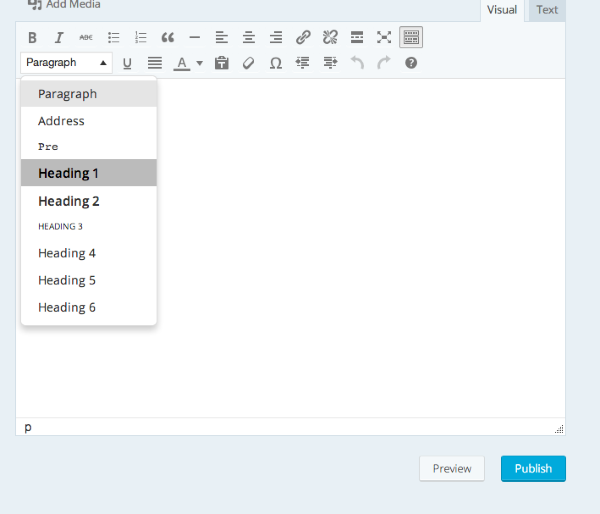600x514 pixels.
Task: Click the Add Media button
Action: [x=64, y=5]
